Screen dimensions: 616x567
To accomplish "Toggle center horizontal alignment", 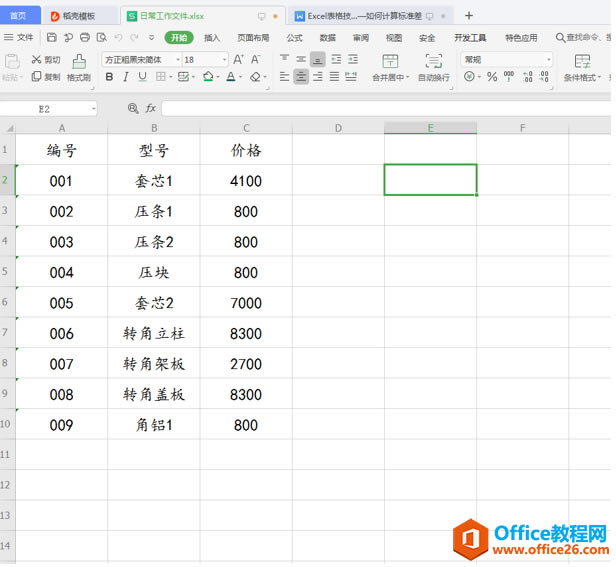I will 301,76.
